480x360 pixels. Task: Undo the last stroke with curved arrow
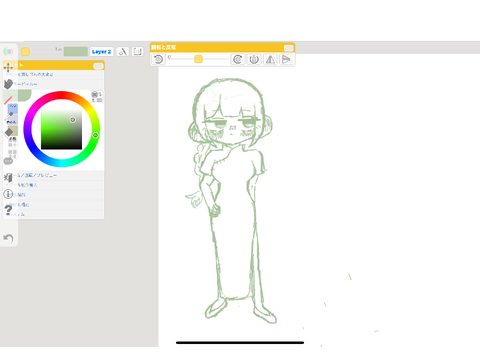[8, 238]
